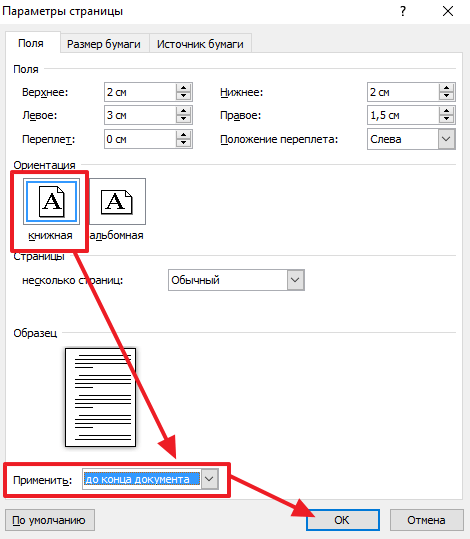Click the Образец page preview thumbnail
470x539 pixels.
[100, 397]
